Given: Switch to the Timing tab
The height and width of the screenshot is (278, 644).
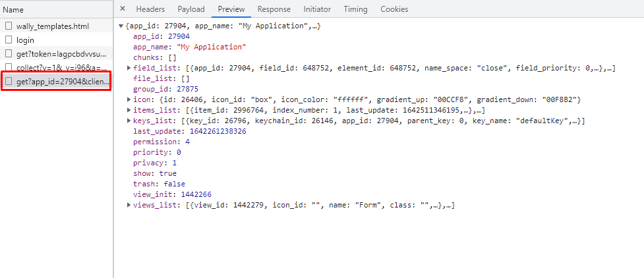Looking at the screenshot, I should tap(356, 9).
